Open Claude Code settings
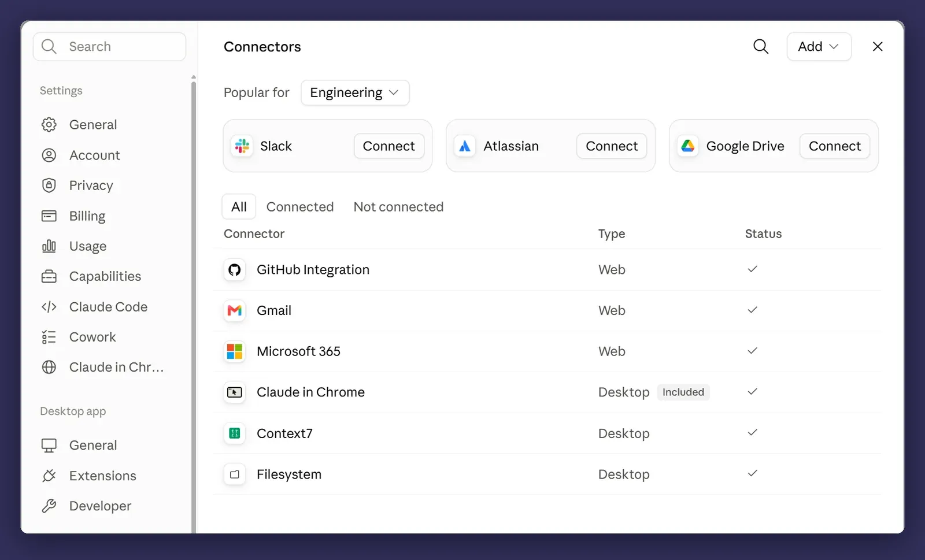925x560 pixels. pyautogui.click(x=108, y=307)
